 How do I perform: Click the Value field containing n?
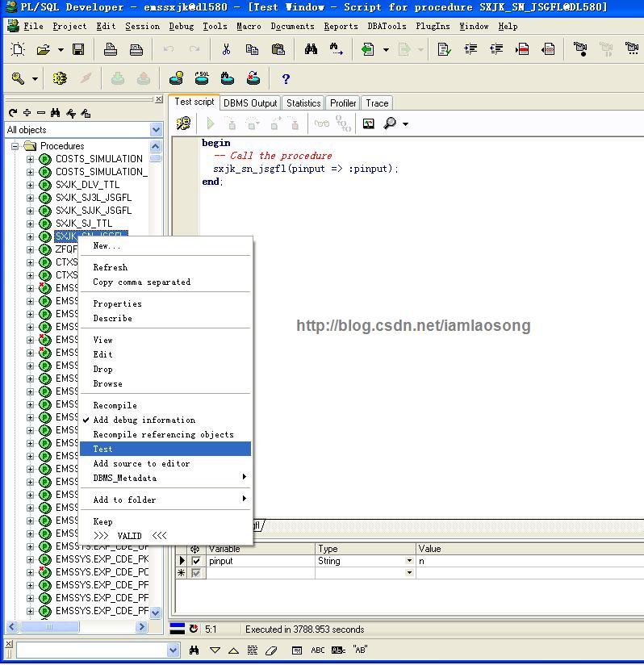(529, 561)
